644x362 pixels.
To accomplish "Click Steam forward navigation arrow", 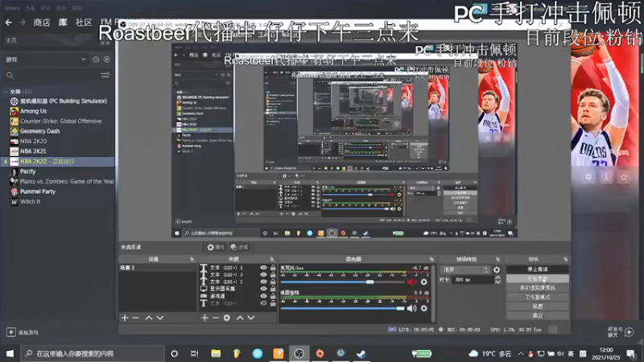I will coord(23,23).
